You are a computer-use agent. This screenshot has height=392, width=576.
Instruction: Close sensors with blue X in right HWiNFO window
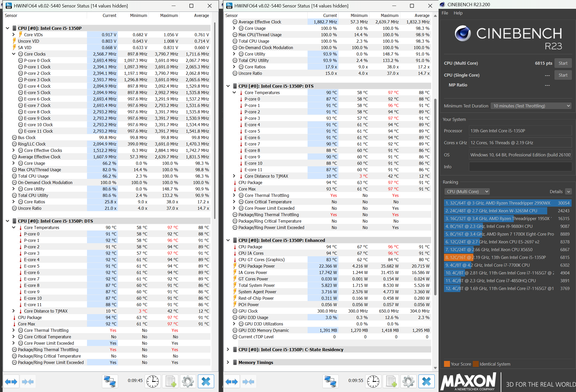pyautogui.click(x=426, y=381)
